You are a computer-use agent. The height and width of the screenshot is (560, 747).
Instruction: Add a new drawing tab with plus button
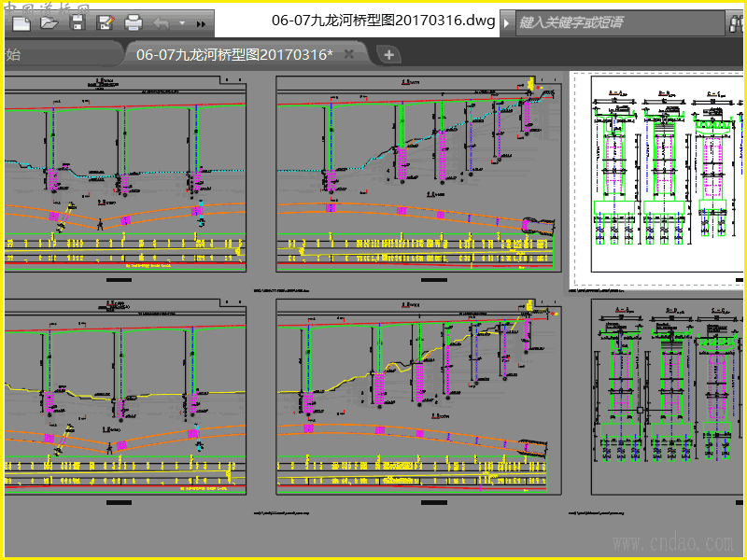point(388,54)
